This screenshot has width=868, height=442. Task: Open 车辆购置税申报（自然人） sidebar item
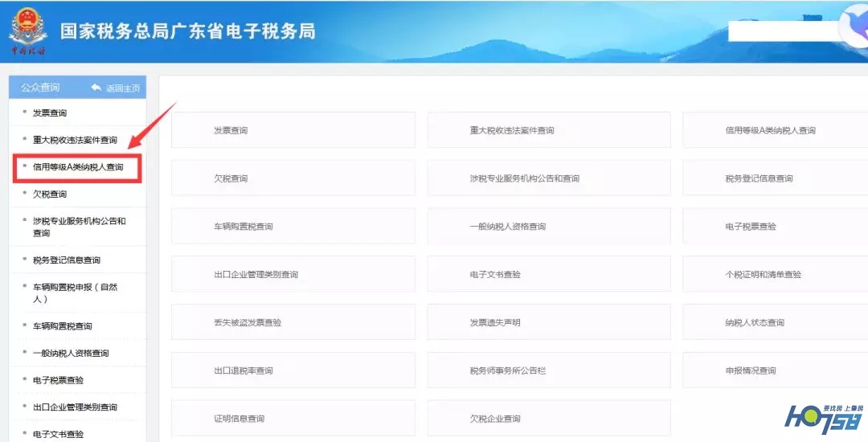[77, 293]
